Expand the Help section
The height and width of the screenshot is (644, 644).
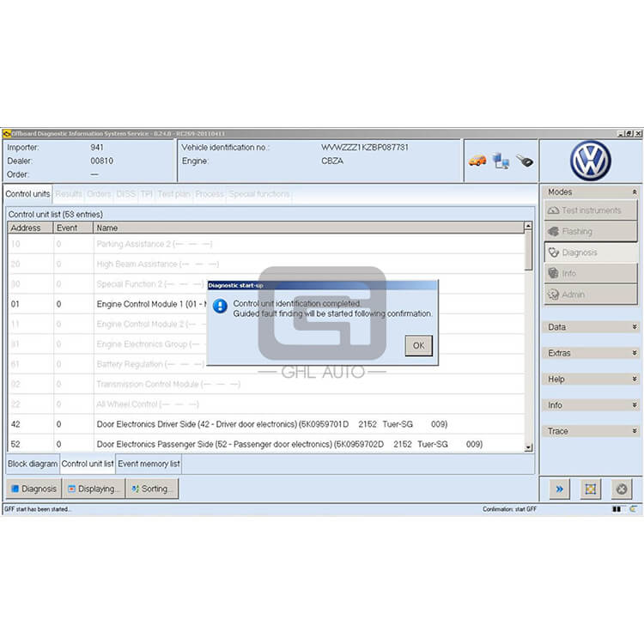coord(635,379)
